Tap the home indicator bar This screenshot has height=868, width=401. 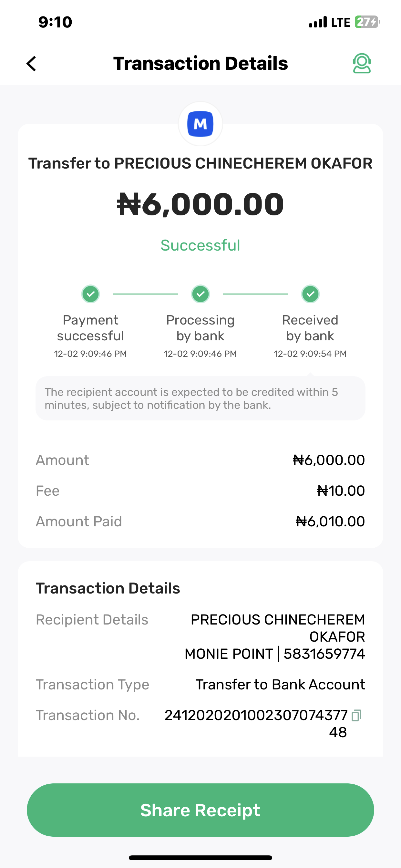coord(200,858)
